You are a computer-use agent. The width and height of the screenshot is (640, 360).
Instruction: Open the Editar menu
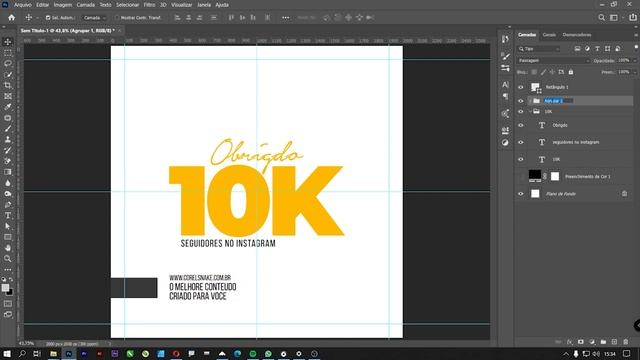point(42,5)
